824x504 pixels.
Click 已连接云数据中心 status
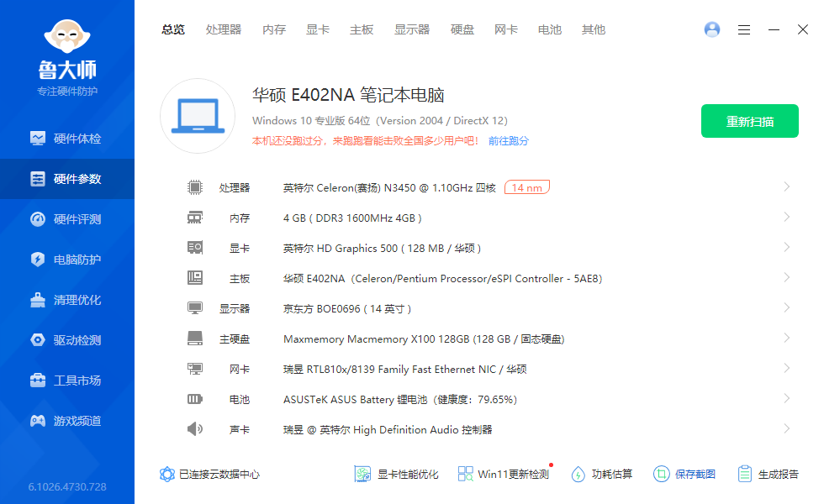coord(209,475)
